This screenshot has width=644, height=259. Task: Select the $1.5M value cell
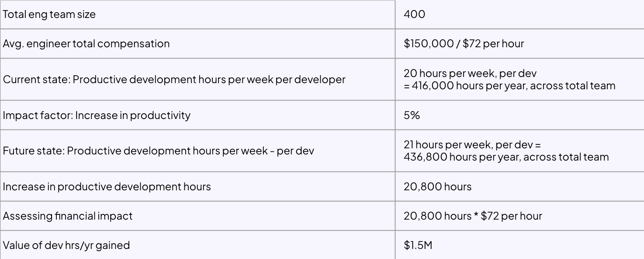418,245
